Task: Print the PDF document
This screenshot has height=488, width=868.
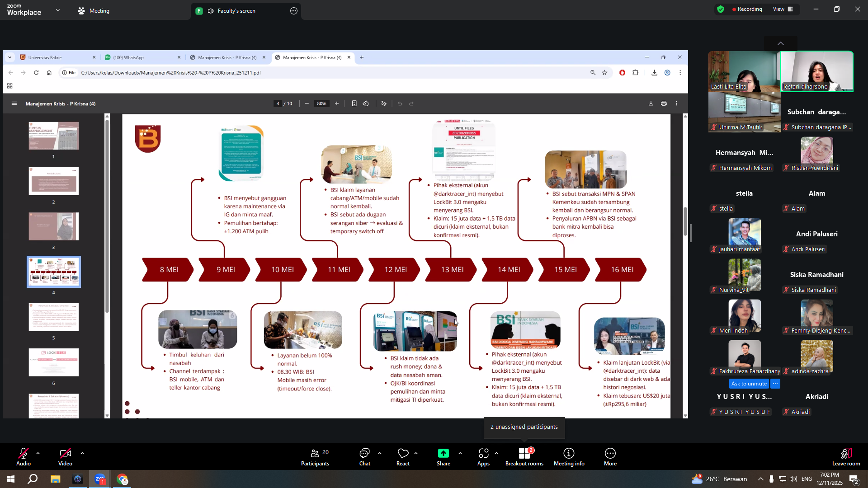Action: click(x=664, y=103)
